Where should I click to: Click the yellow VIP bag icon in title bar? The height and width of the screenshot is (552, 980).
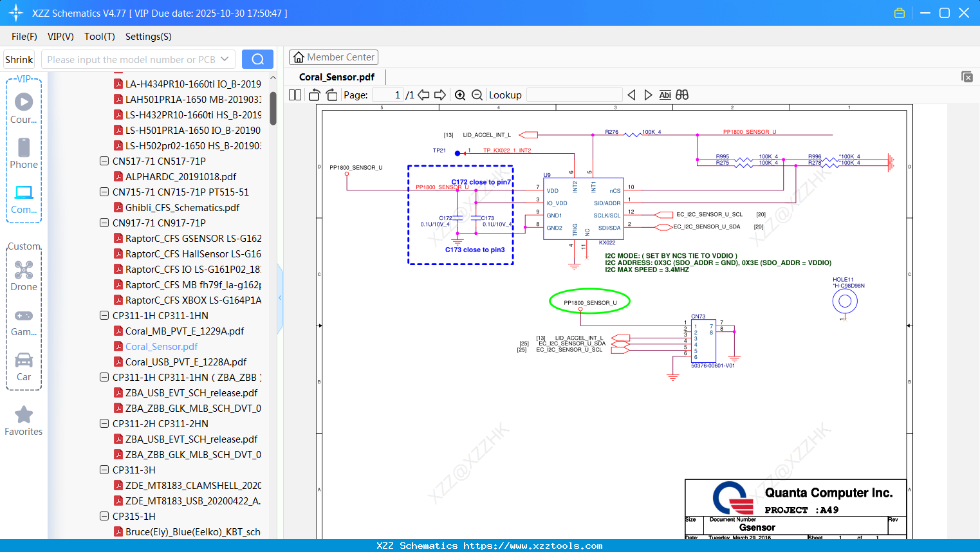click(900, 13)
